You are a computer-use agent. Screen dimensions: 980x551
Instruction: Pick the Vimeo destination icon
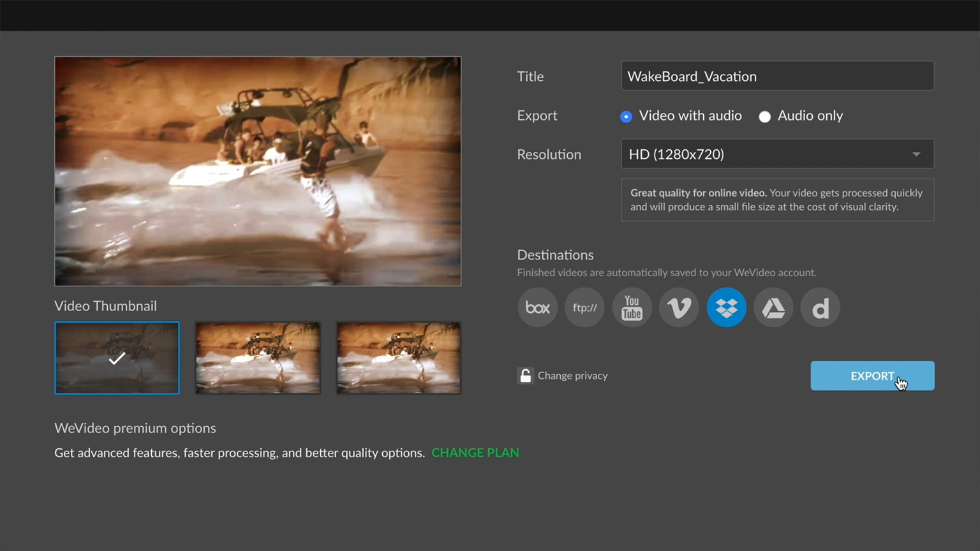click(679, 307)
